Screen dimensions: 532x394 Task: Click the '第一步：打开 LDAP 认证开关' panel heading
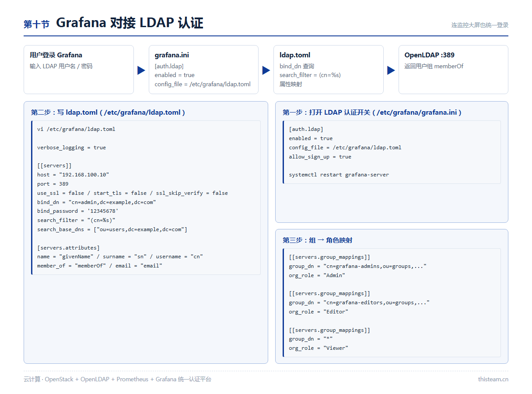372,113
